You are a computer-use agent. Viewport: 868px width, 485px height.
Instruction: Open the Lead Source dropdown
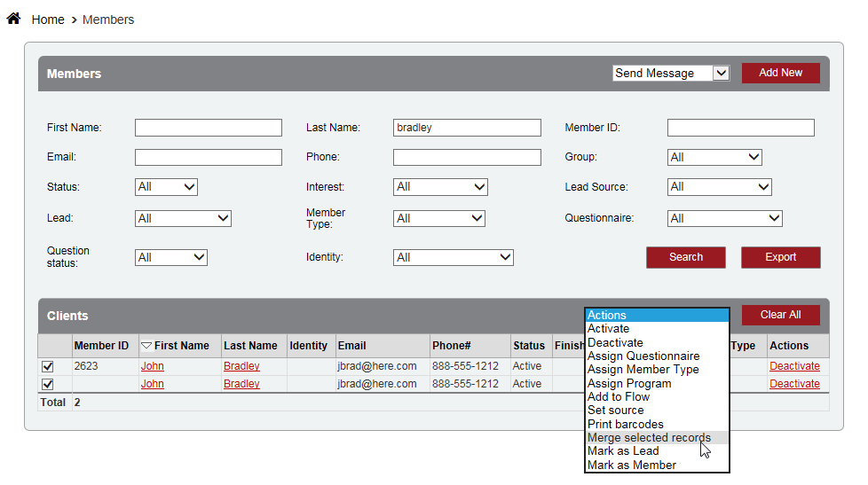[719, 187]
